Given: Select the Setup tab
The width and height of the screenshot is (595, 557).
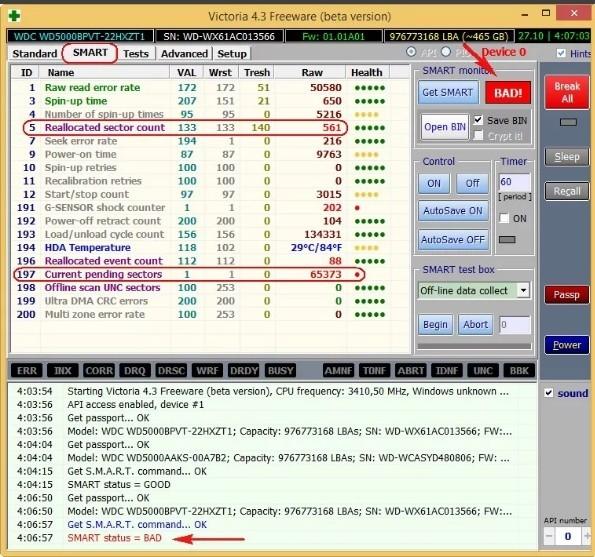Looking at the screenshot, I should [x=232, y=53].
